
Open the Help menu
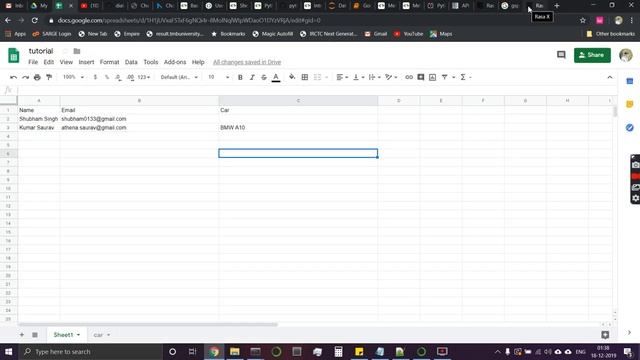point(198,62)
